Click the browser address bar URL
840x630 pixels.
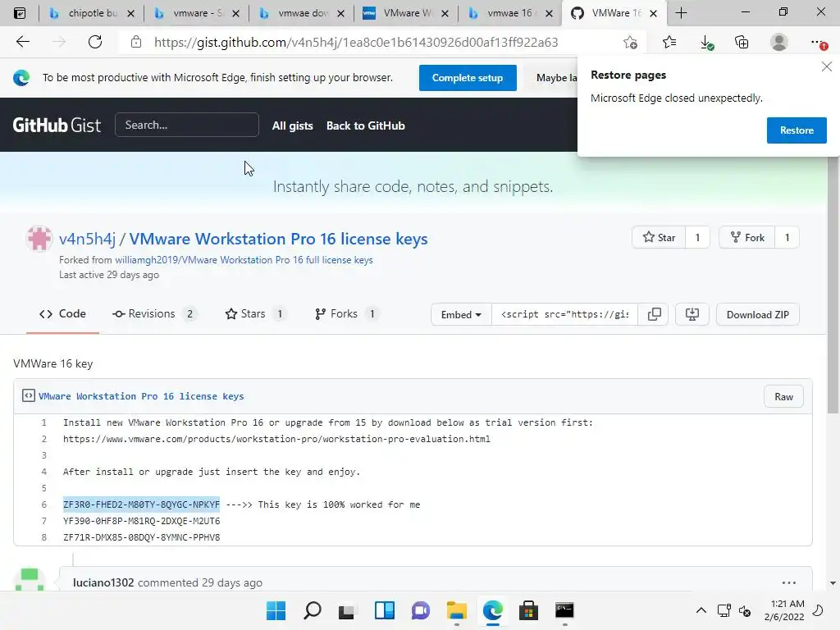point(356,43)
